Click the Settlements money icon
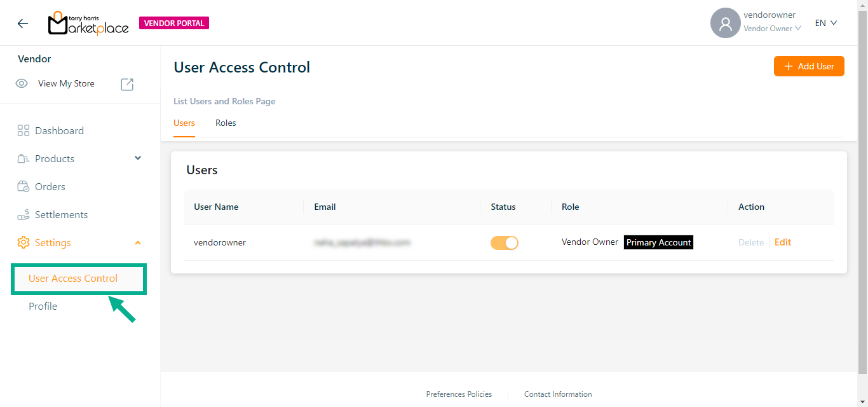The image size is (868, 407). point(24,215)
